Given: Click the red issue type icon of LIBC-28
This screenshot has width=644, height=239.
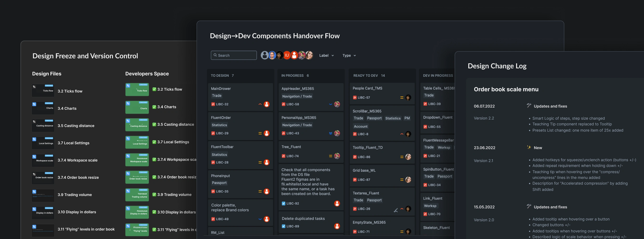Looking at the screenshot, I should coord(213,162).
